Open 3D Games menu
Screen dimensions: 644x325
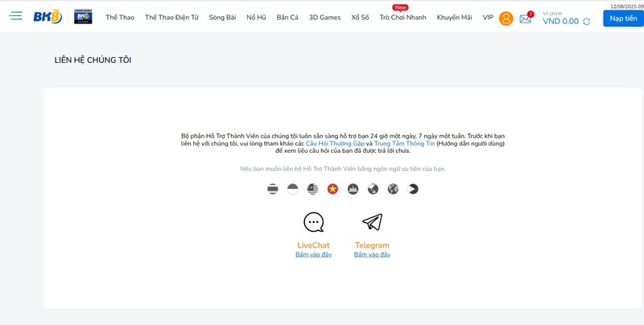[325, 17]
